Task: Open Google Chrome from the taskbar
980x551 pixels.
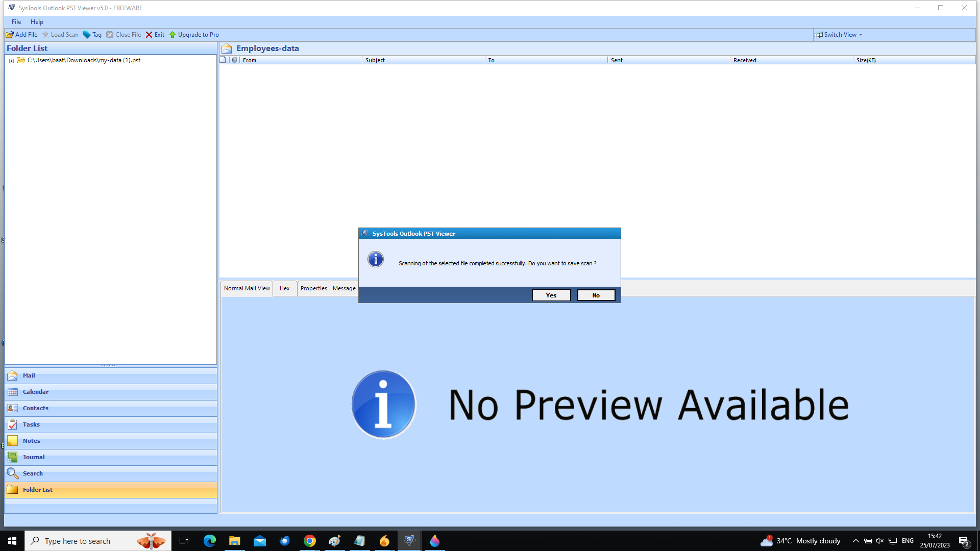Action: [310, 541]
